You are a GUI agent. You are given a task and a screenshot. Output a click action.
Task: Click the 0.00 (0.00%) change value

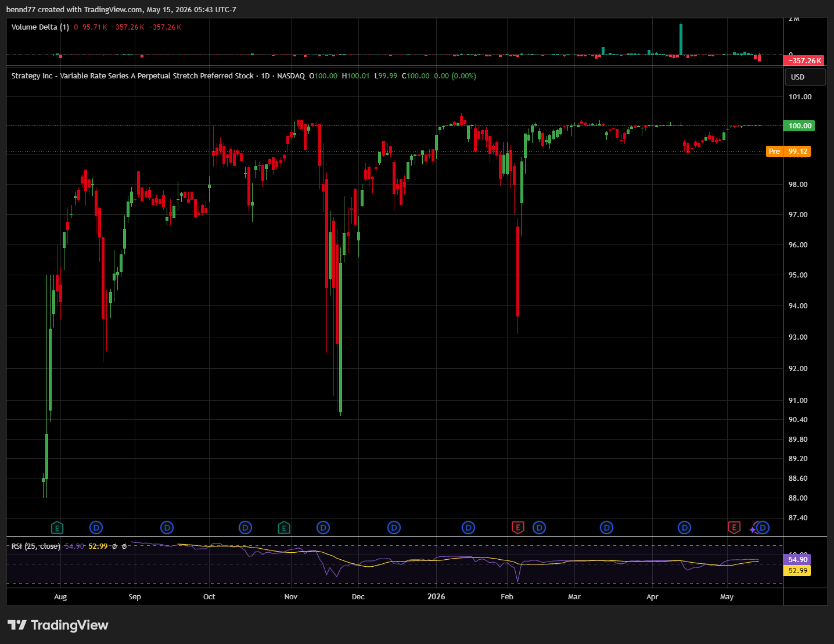(x=455, y=76)
